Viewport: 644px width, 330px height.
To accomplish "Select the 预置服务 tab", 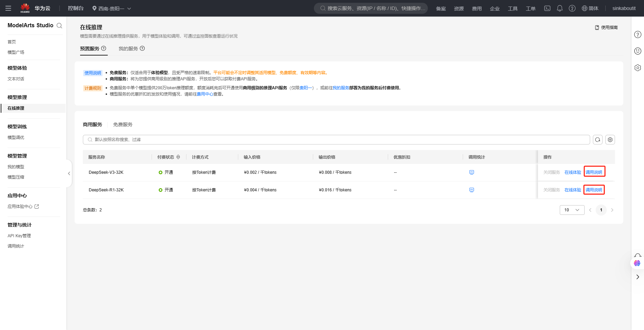I will coord(90,49).
